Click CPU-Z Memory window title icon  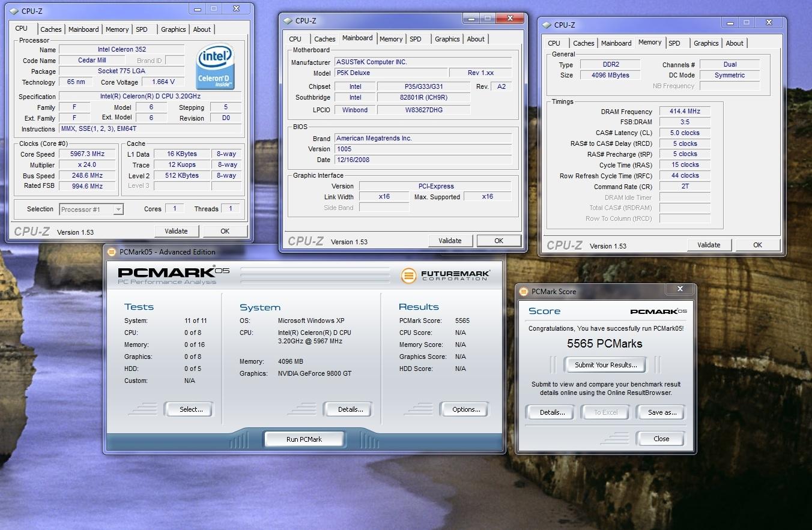click(547, 25)
